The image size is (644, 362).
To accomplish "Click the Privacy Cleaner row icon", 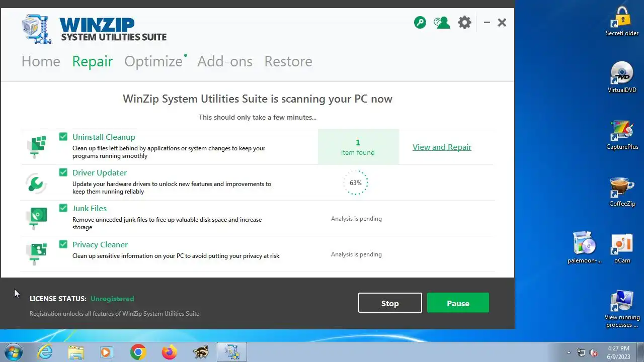I will click(37, 253).
